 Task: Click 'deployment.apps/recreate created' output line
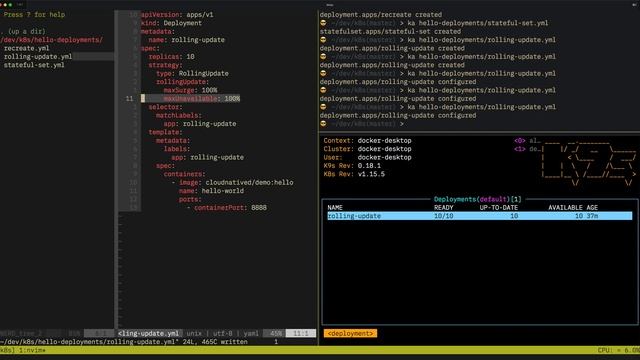381,15
